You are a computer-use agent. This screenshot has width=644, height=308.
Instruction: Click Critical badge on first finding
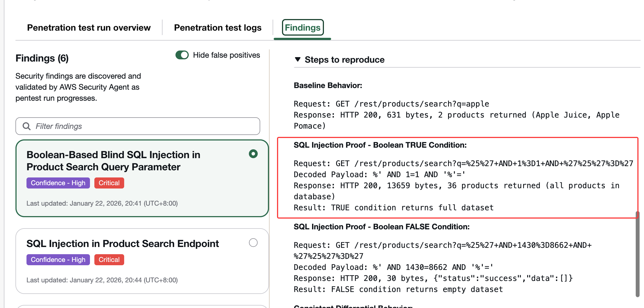(x=109, y=183)
